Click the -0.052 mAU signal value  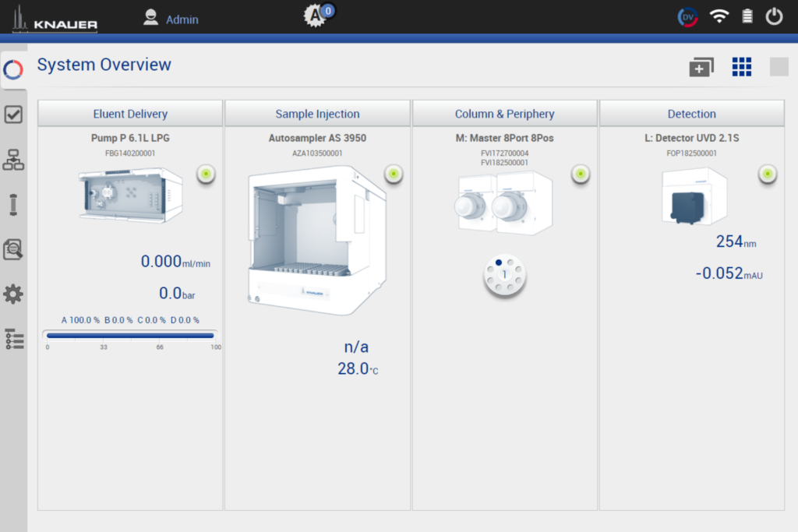pyautogui.click(x=729, y=273)
